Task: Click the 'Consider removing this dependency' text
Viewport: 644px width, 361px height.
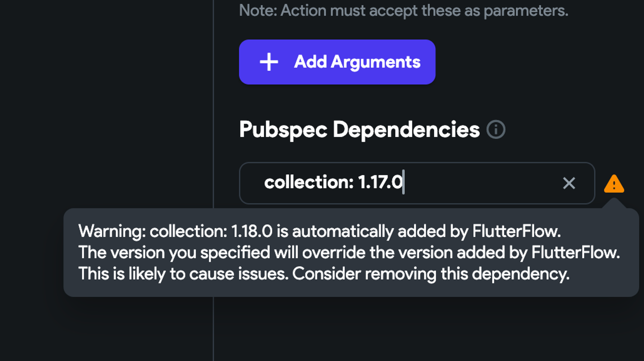Action: tap(431, 274)
